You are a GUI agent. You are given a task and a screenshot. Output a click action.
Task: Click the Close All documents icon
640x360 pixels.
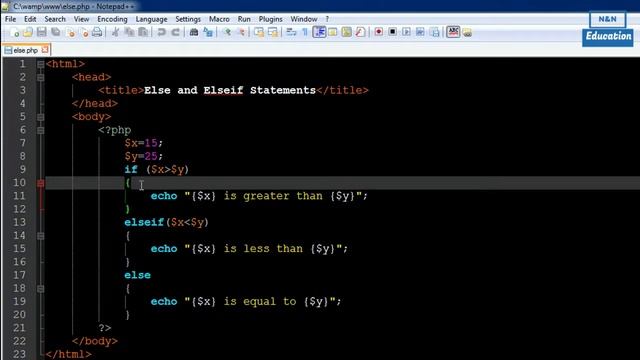84,32
